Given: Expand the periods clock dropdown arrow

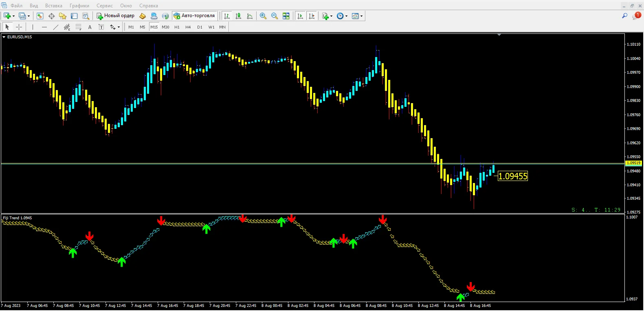Looking at the screenshot, I should [x=346, y=16].
